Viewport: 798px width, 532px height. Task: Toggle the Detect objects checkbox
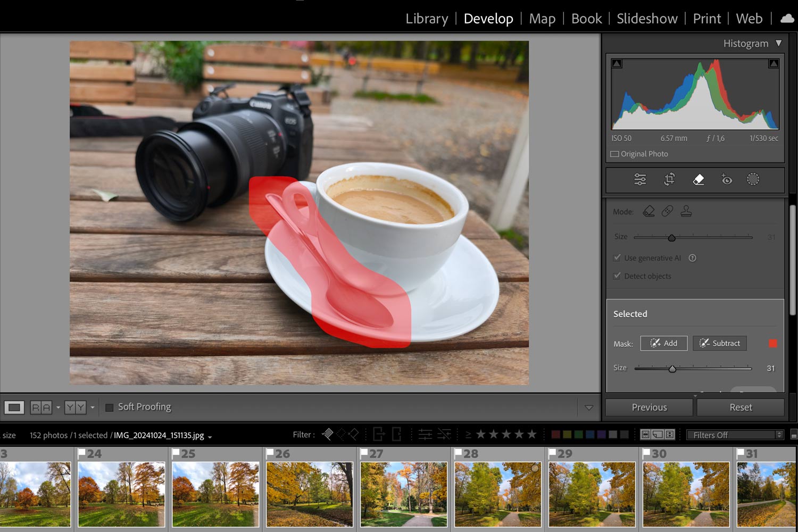coord(617,276)
